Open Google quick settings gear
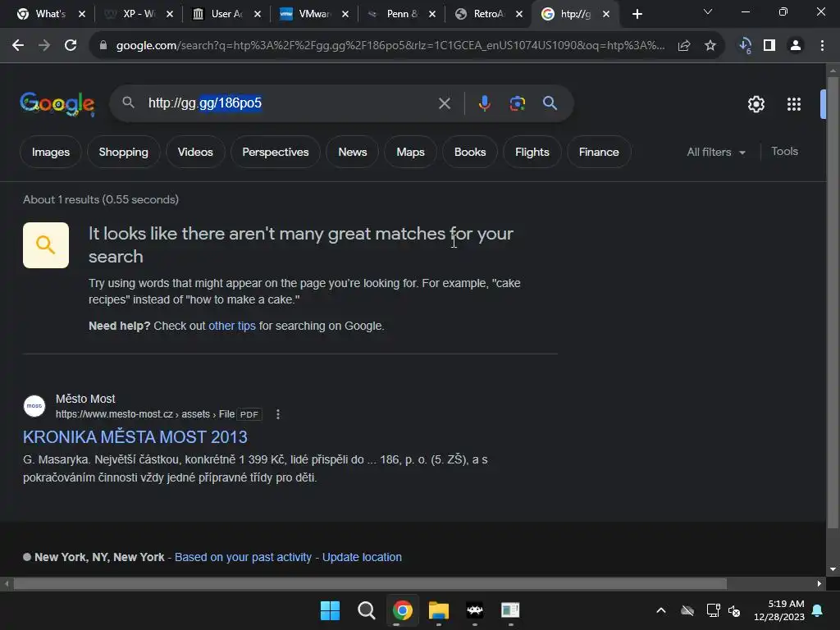Screen dimensions: 840x630 coord(756,104)
